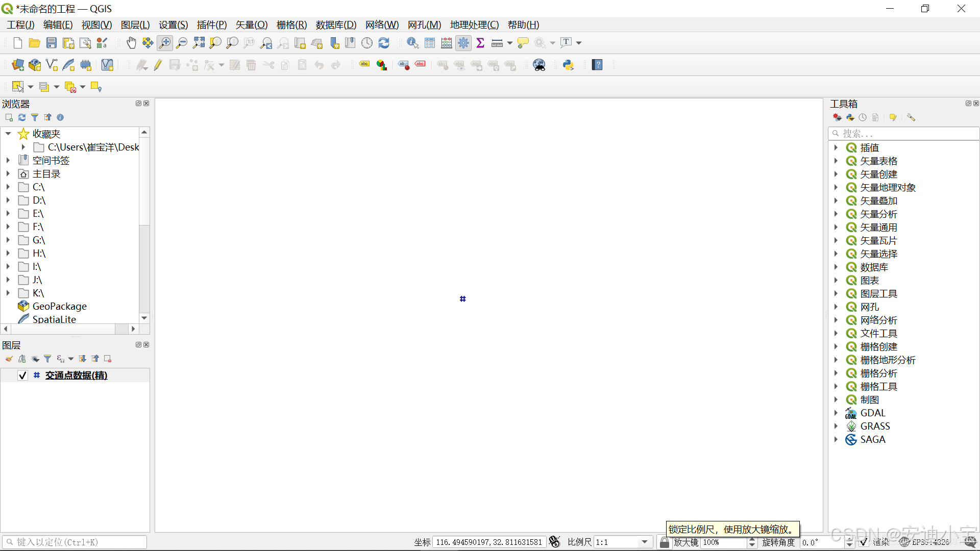The image size is (980, 551).
Task: Click the EPSG:4326 CRS button
Action: [930, 542]
